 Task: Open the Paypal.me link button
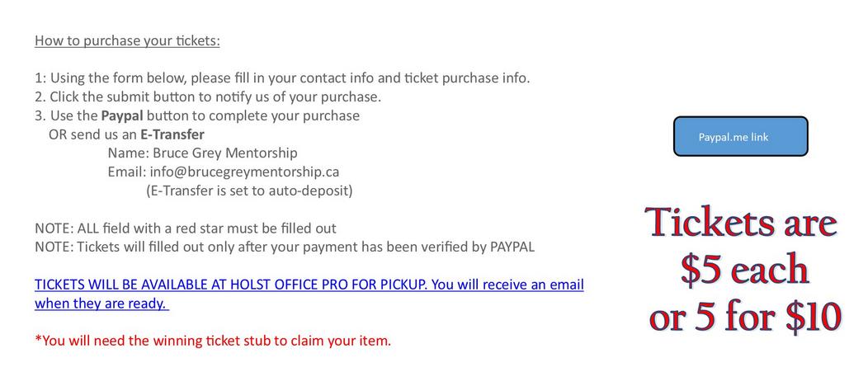(x=740, y=136)
